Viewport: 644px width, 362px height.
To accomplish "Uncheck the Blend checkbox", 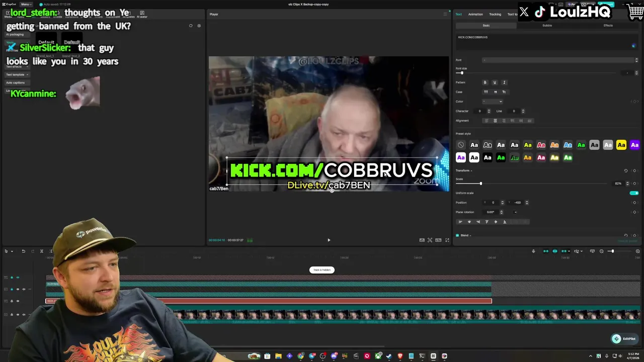I will click(x=457, y=235).
